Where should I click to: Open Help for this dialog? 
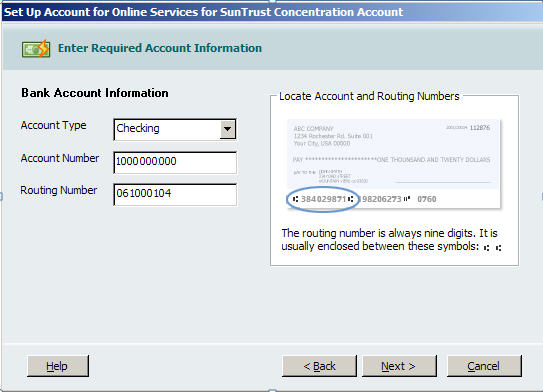(x=58, y=366)
